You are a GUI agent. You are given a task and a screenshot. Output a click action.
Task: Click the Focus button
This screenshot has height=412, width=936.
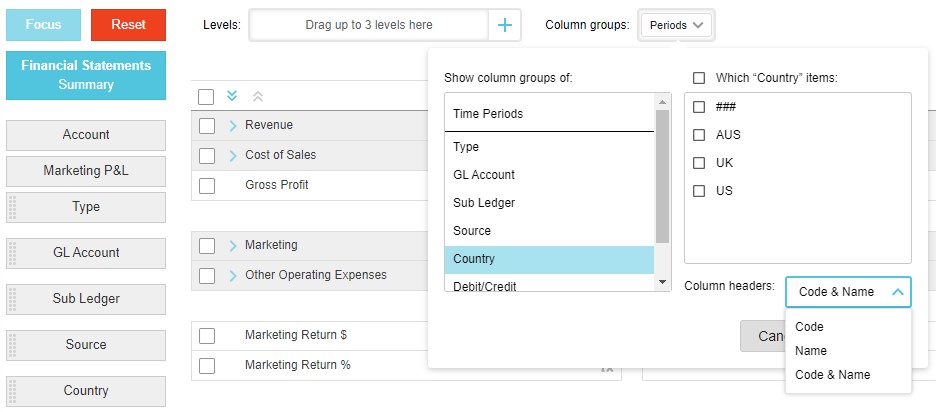(43, 25)
